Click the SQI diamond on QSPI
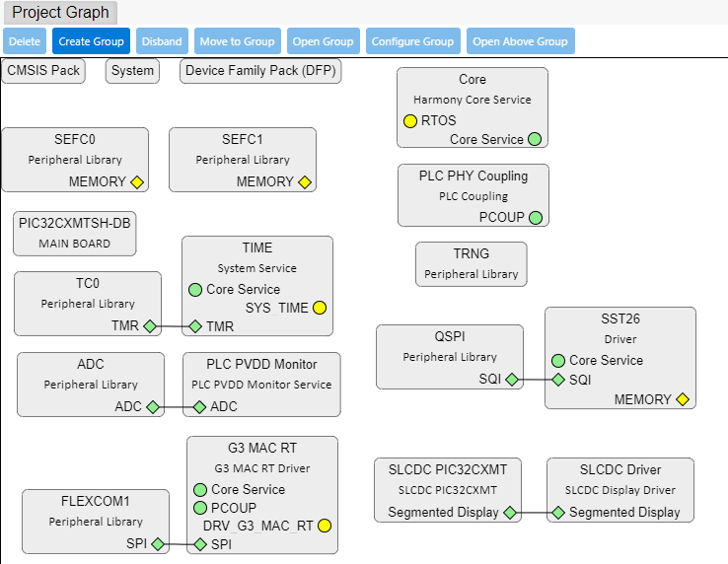Image resolution: width=728 pixels, height=564 pixels. click(512, 380)
